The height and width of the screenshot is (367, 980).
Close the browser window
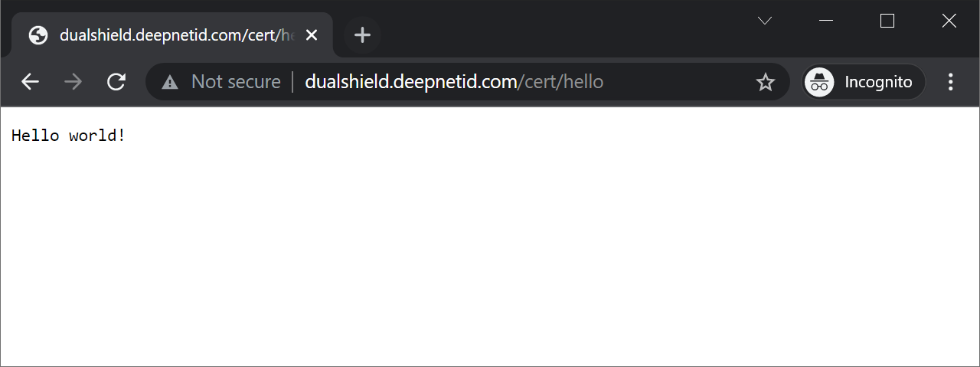tap(949, 21)
